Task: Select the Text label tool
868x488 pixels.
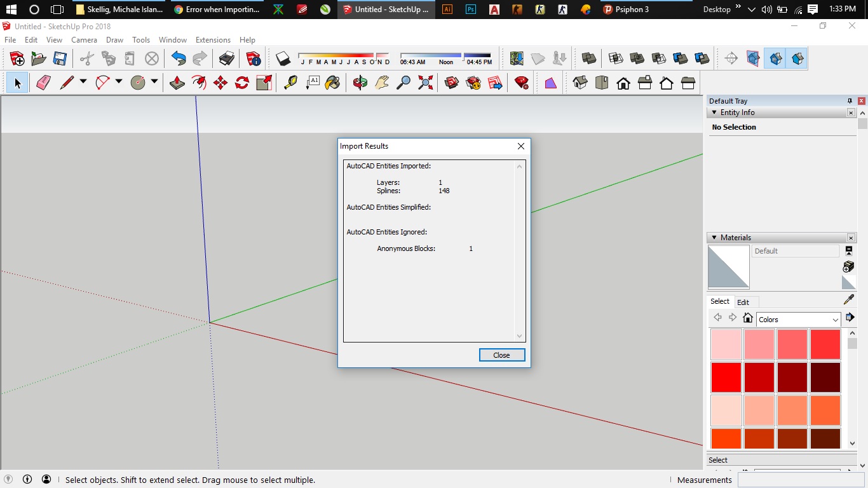Action: pos(312,83)
